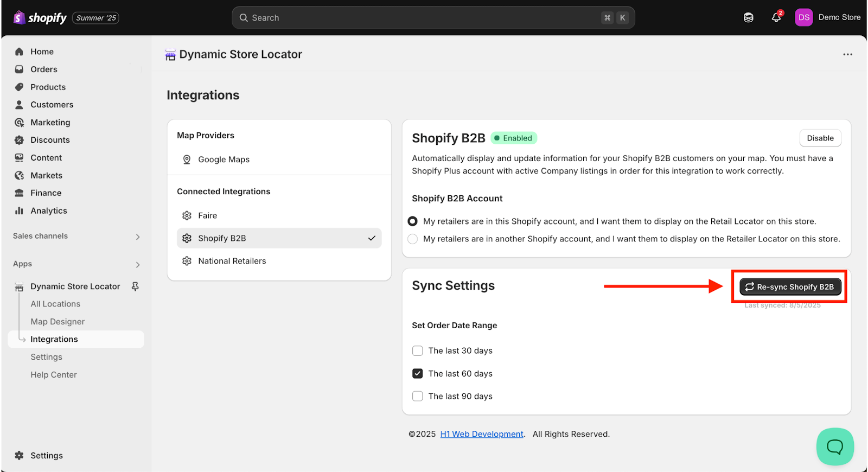The height and width of the screenshot is (472, 868).
Task: Click the Products tag icon
Action: (20, 87)
